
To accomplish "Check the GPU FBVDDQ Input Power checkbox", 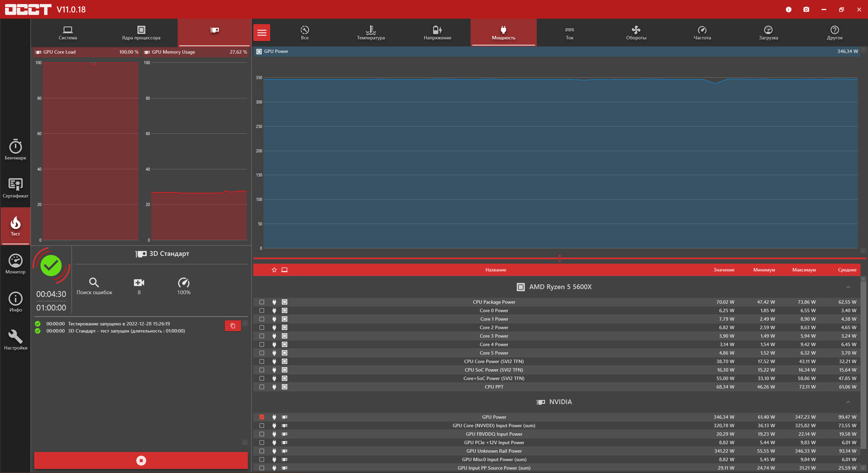I will point(261,434).
